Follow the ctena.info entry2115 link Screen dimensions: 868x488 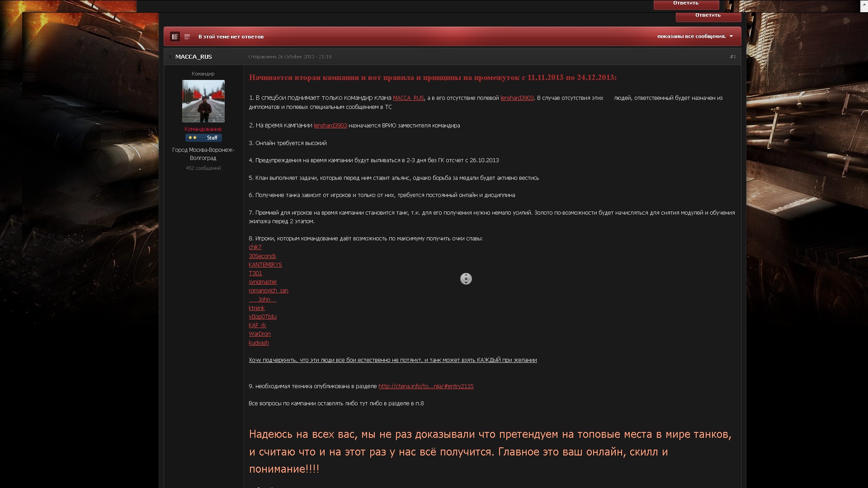point(425,386)
